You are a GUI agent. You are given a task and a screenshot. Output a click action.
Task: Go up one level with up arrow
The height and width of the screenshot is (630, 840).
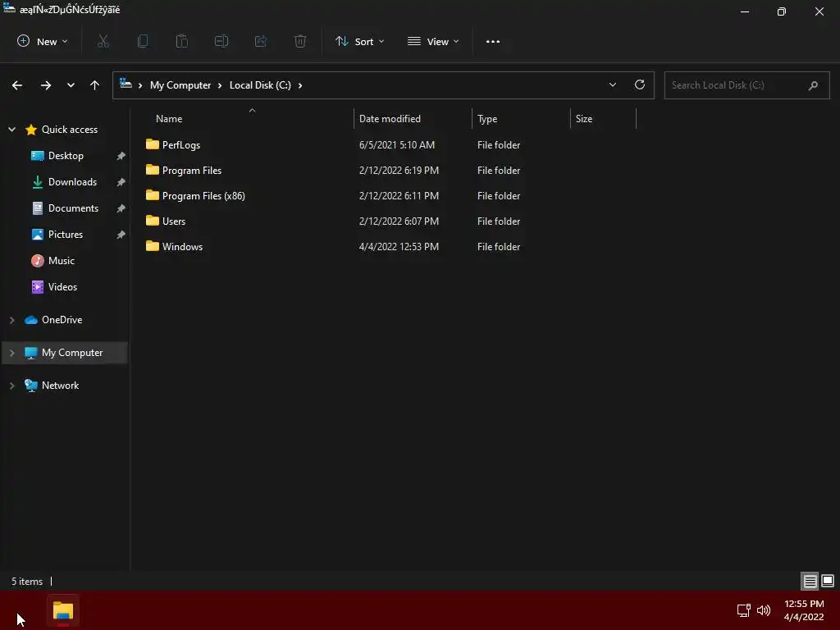coord(95,85)
